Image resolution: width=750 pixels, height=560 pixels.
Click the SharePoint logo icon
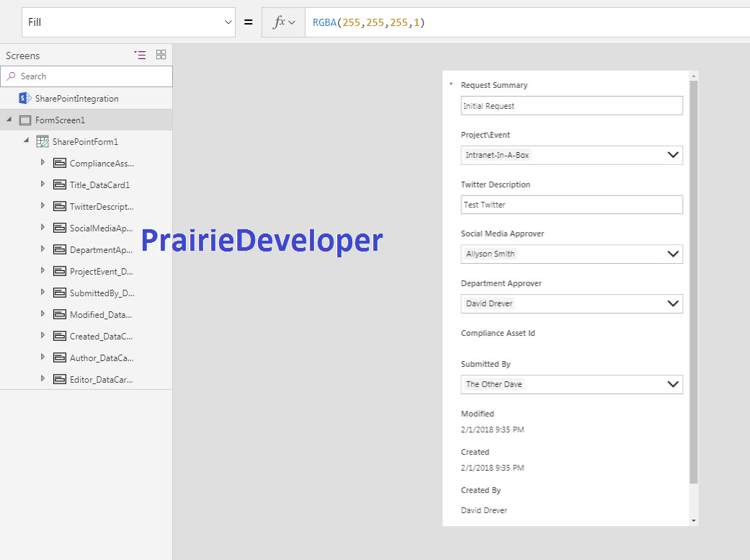[x=25, y=98]
